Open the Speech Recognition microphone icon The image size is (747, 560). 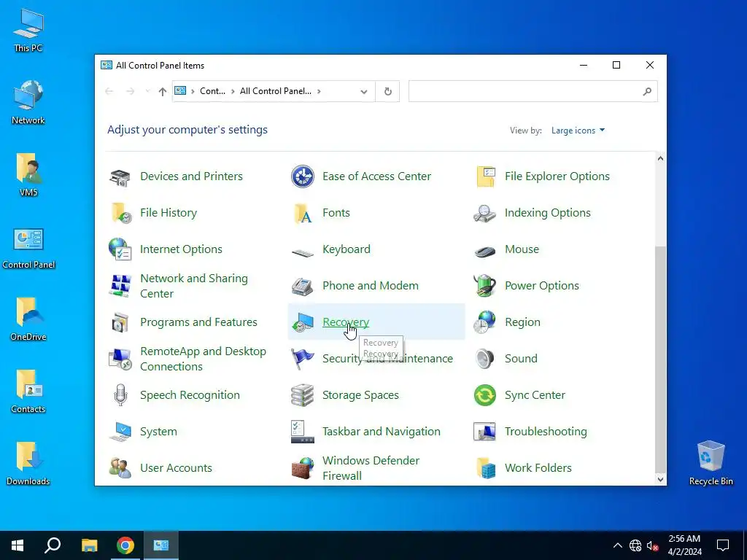click(x=120, y=394)
